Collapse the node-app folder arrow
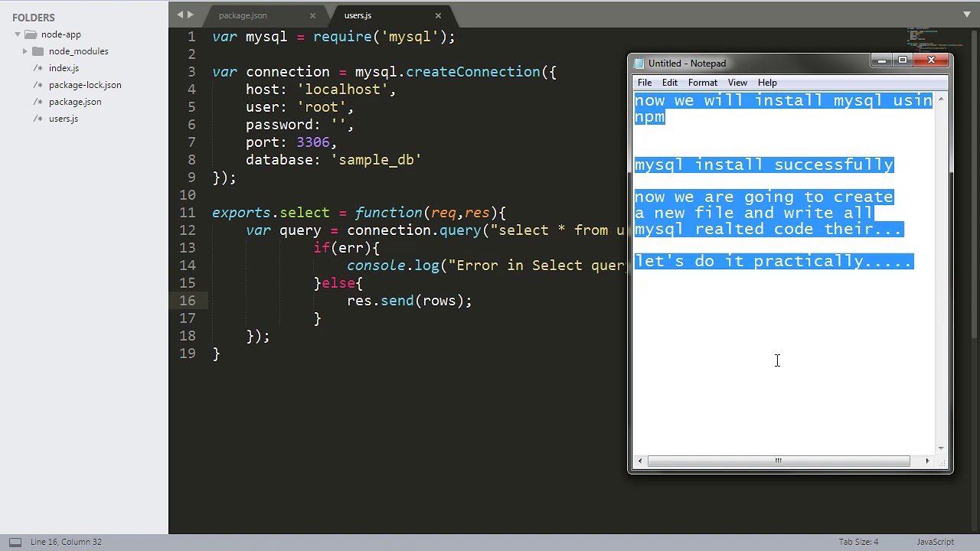The width and height of the screenshot is (980, 551). (17, 34)
